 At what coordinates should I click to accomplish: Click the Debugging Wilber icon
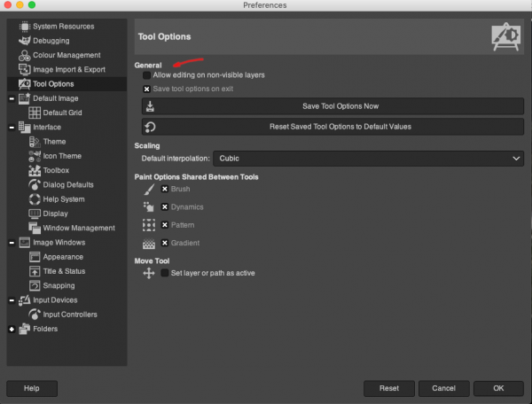click(25, 41)
